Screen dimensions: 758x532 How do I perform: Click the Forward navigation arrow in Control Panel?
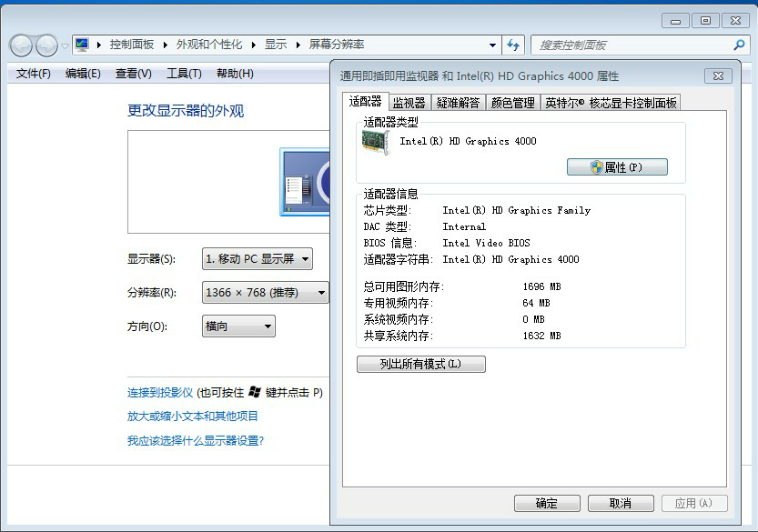46,45
